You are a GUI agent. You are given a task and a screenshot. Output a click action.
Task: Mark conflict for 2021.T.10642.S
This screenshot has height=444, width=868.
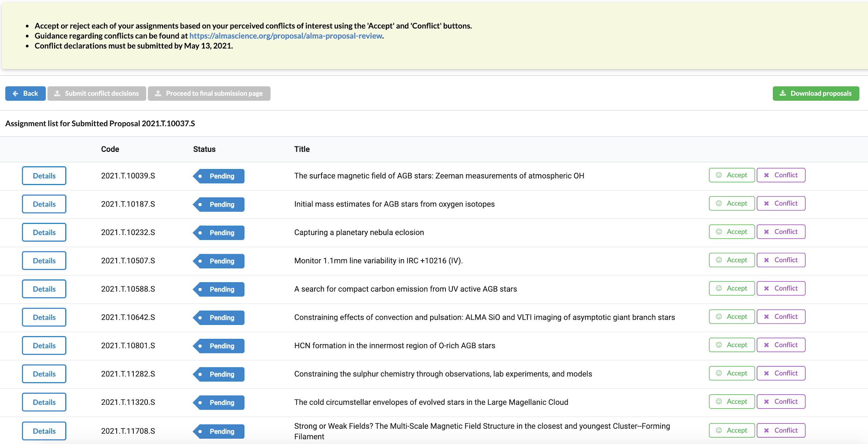pos(781,317)
